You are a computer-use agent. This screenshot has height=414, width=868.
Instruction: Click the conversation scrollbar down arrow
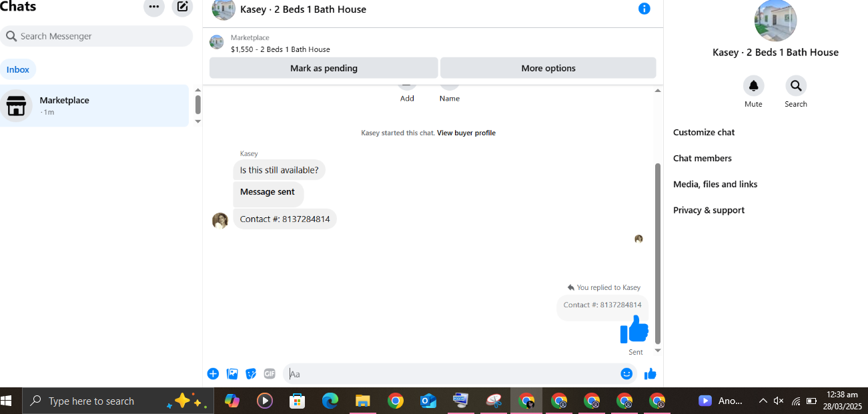coord(658,350)
